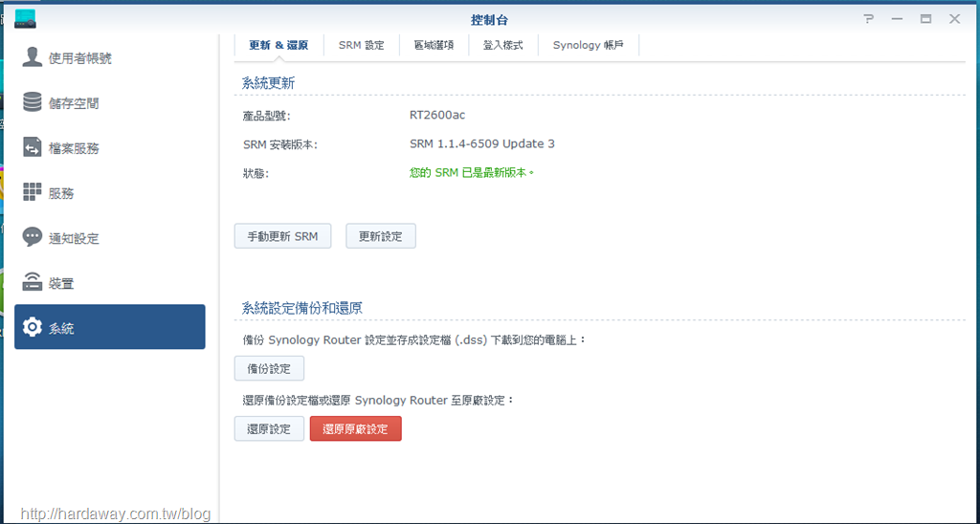Switch to the SRM 設定 tab
This screenshot has height=524, width=980.
(x=361, y=45)
